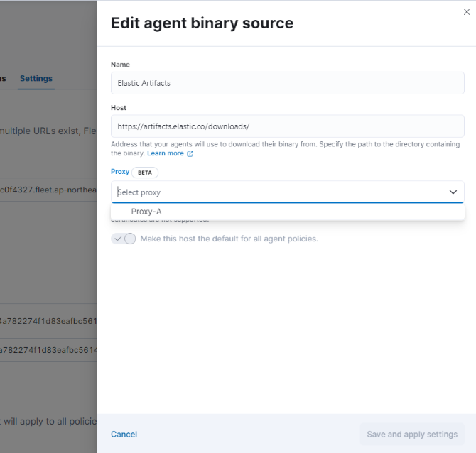Click into the Host URL field
Viewport: 476px width, 453px height.
pos(287,126)
